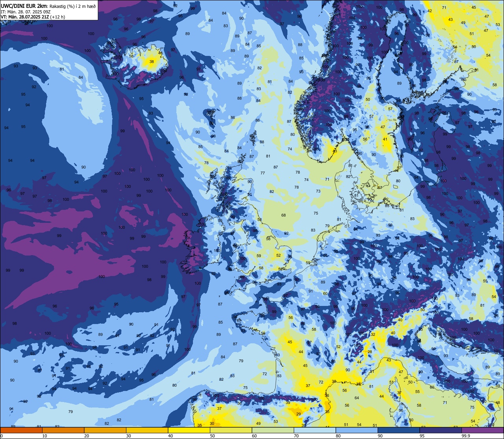This screenshot has height=439, width=504.
Task: Click the "60" legend scale label
Action: pyautogui.click(x=254, y=436)
